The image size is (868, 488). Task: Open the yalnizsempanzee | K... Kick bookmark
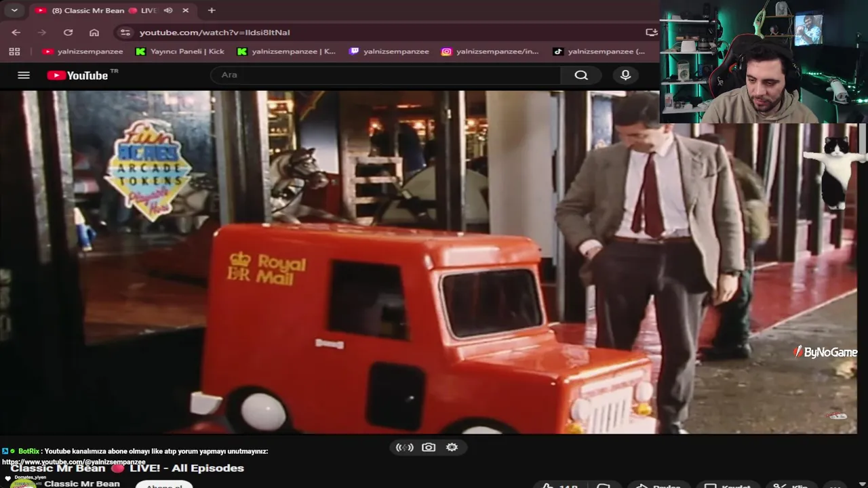click(x=286, y=52)
